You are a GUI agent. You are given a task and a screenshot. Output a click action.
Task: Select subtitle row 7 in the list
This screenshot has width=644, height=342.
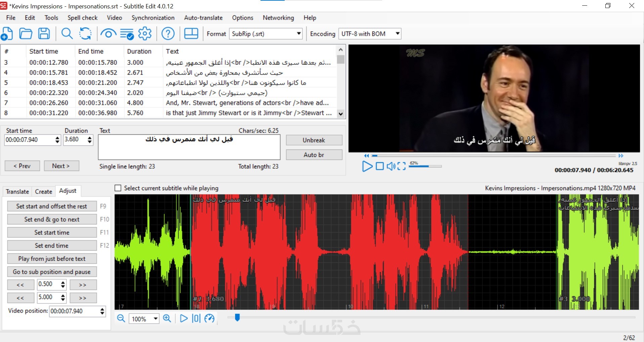168,103
